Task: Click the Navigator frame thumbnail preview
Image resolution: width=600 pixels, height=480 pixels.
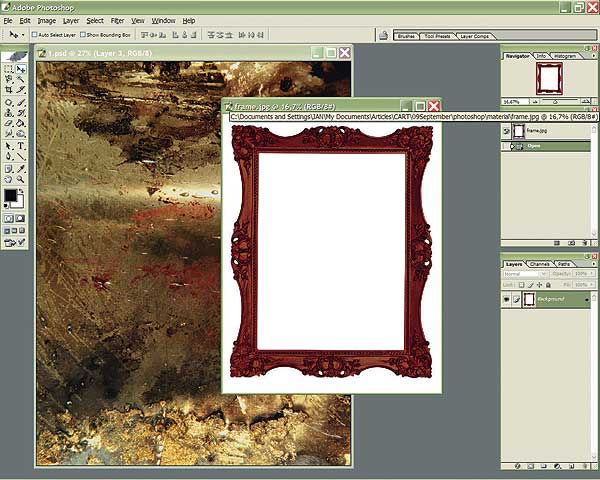Action: point(547,77)
